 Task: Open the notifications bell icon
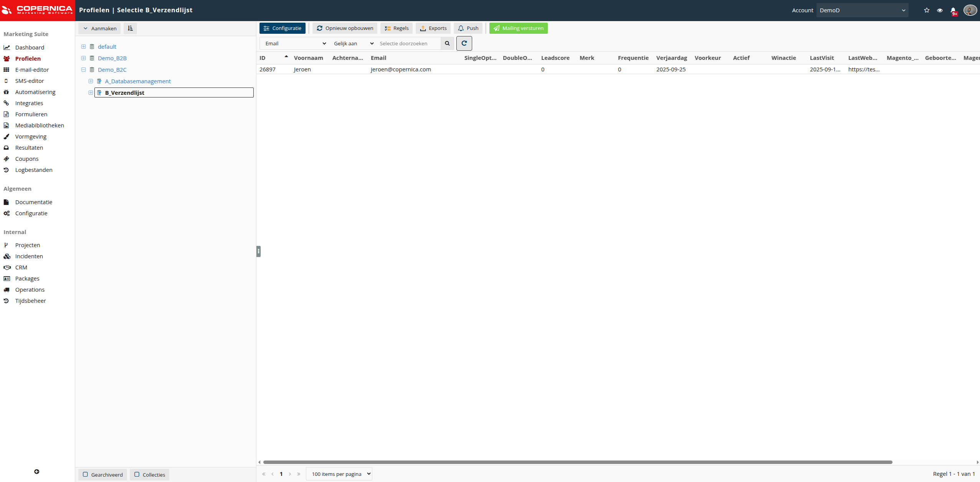(x=953, y=10)
